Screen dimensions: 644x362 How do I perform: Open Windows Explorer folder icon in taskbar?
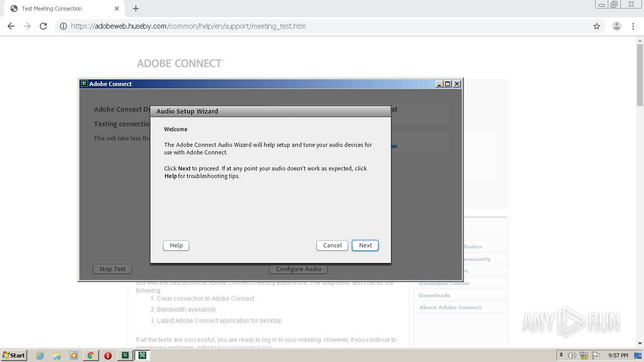(x=57, y=355)
